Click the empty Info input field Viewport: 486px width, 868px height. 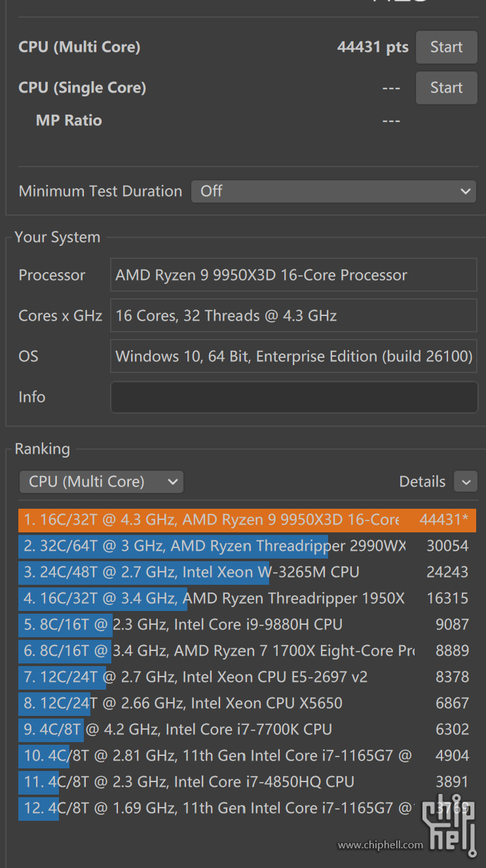pyautogui.click(x=293, y=397)
